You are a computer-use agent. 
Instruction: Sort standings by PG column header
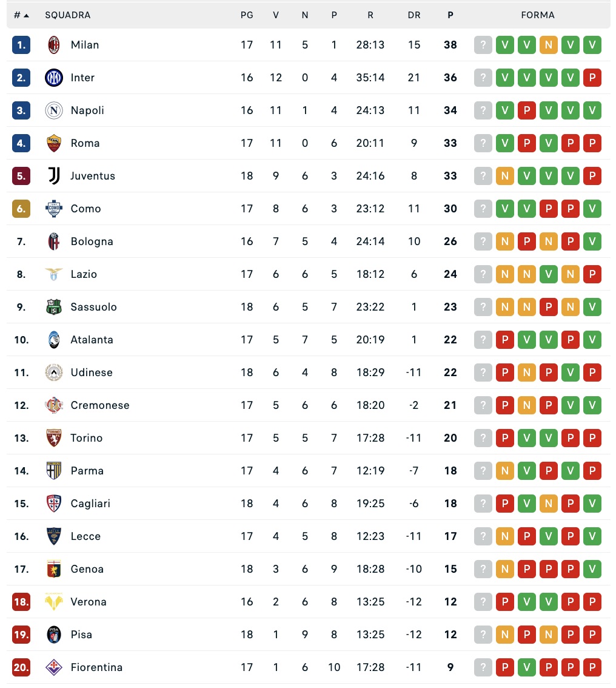pyautogui.click(x=247, y=15)
